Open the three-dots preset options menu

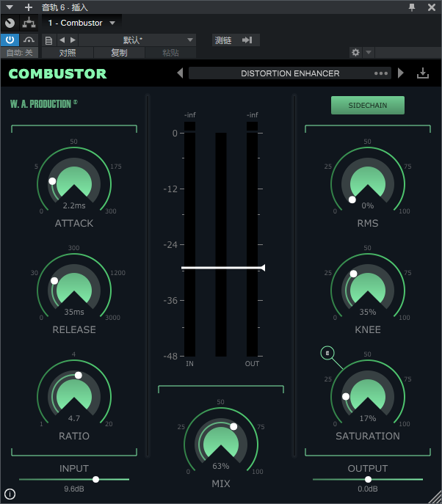click(x=381, y=73)
